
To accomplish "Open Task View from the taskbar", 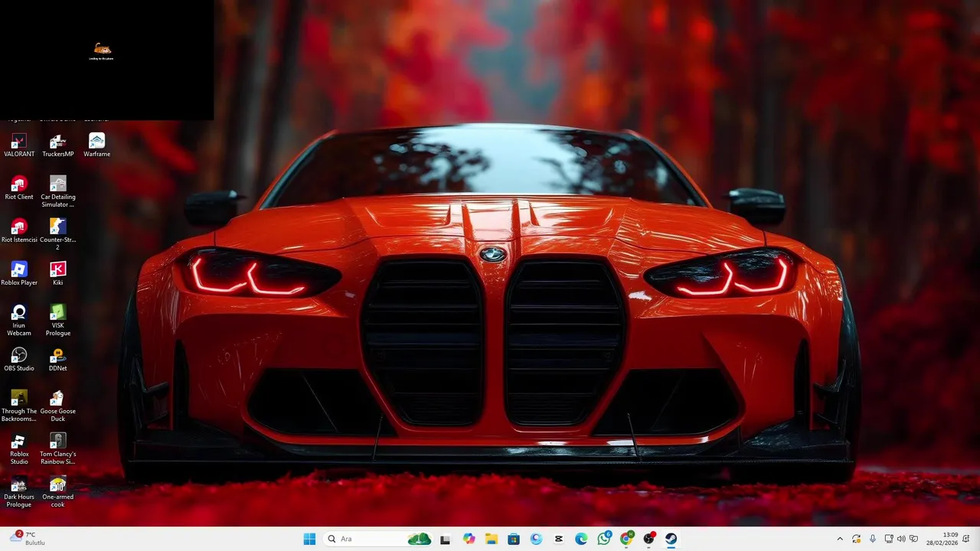I will 445,539.
